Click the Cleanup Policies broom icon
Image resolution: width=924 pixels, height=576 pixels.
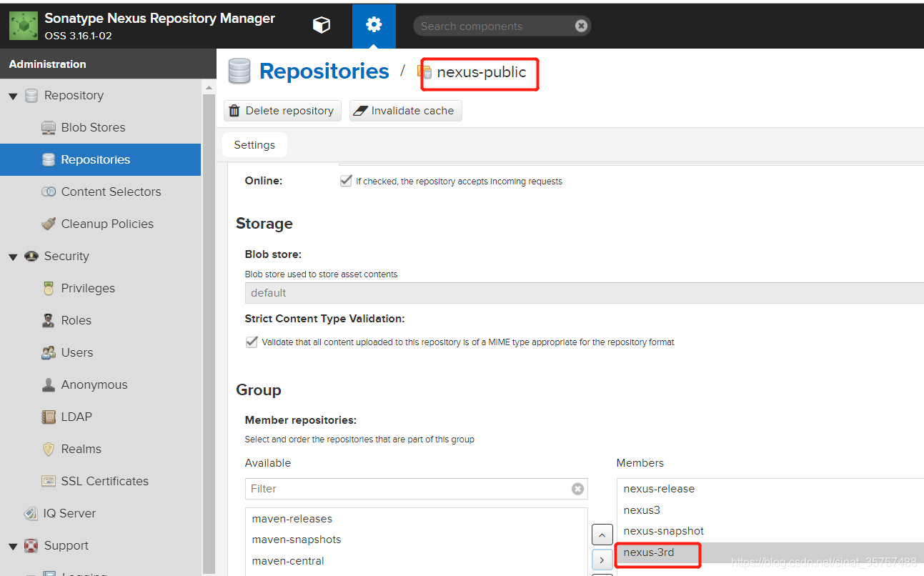coord(49,224)
